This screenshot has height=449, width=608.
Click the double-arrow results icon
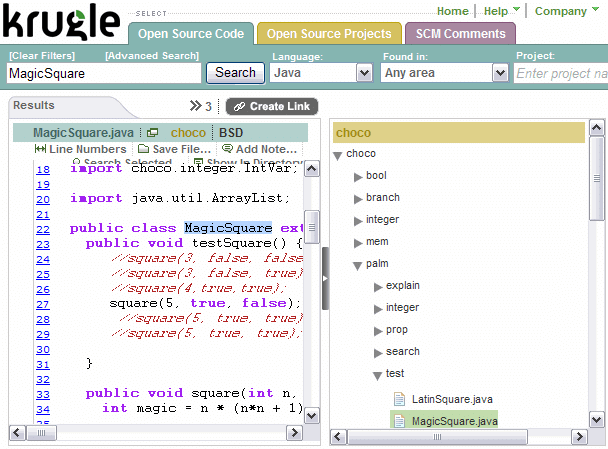(x=196, y=105)
